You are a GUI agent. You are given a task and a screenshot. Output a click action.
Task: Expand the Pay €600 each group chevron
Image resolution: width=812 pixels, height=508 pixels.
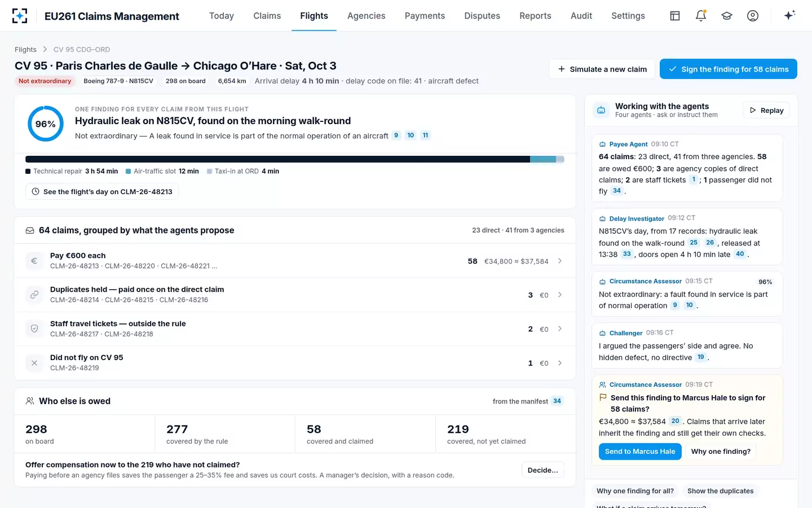pos(560,261)
